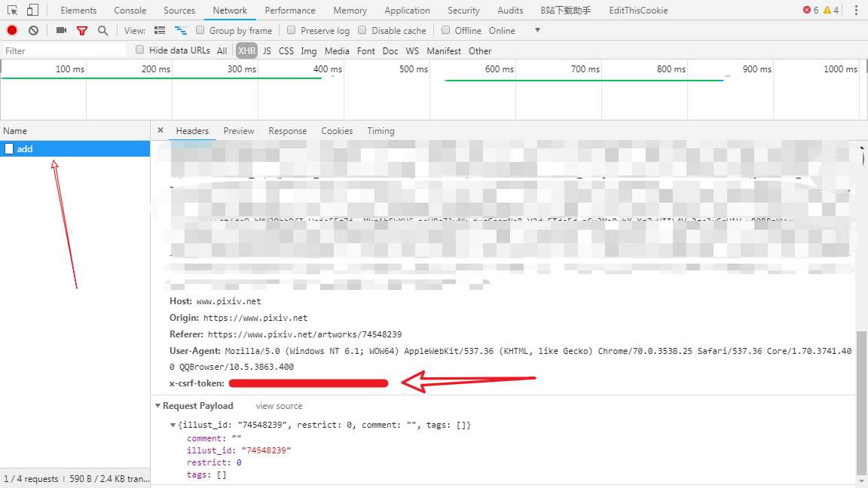The image size is (868, 488).
Task: Filter requests by Manifest
Action: [x=444, y=50]
